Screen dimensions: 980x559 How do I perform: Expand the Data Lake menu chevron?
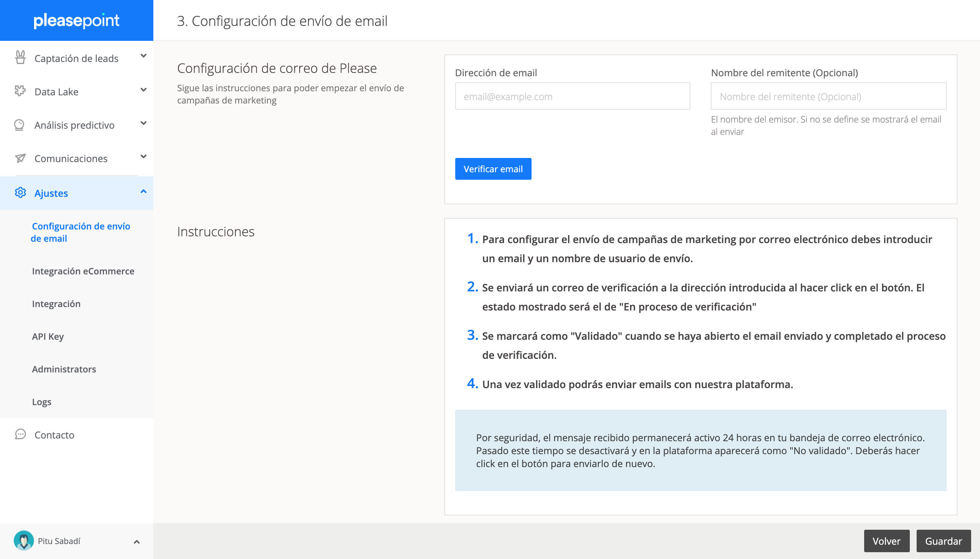click(143, 90)
